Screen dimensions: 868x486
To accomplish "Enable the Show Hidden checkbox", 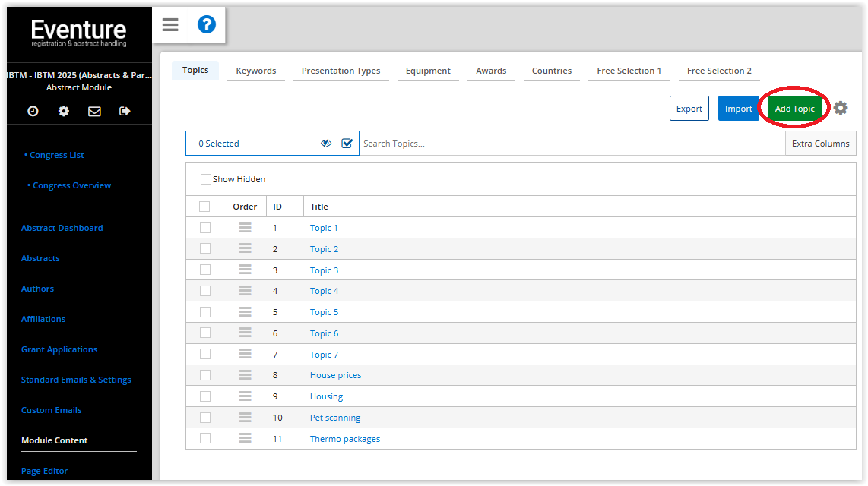I will (x=205, y=179).
